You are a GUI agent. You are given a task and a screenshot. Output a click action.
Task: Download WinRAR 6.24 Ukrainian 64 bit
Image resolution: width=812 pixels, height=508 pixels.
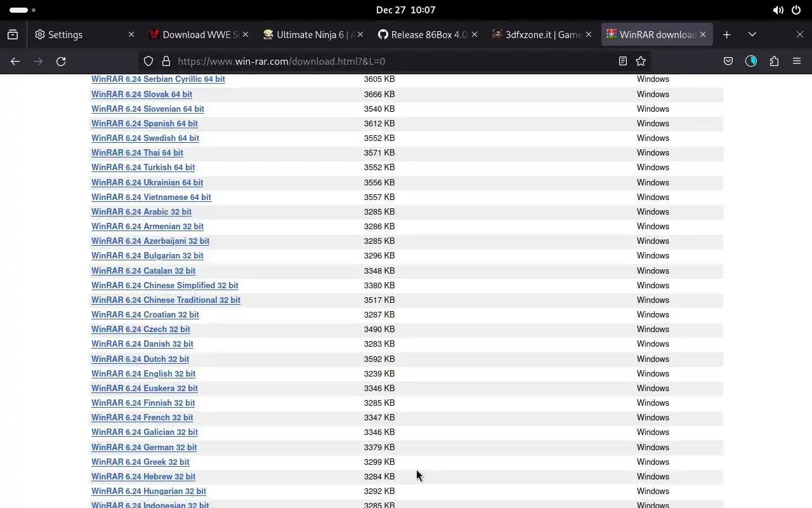(147, 182)
